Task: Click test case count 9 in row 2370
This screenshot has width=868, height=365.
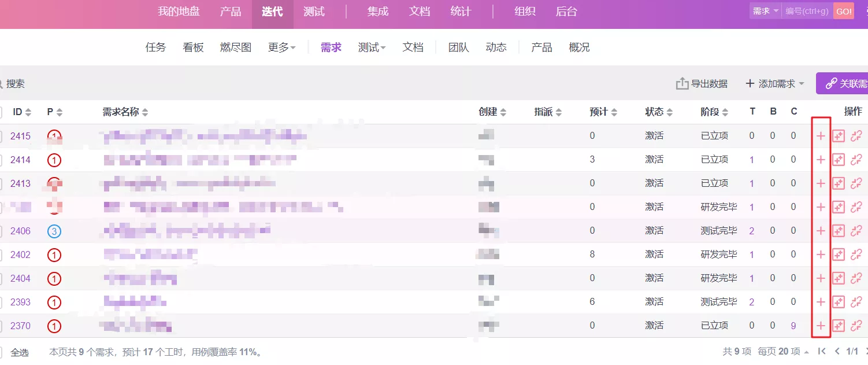Action: [793, 326]
